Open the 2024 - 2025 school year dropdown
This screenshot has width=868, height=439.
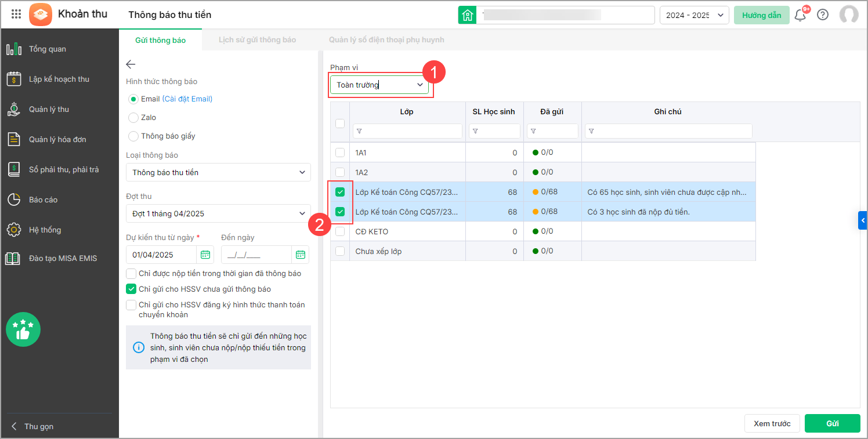695,15
